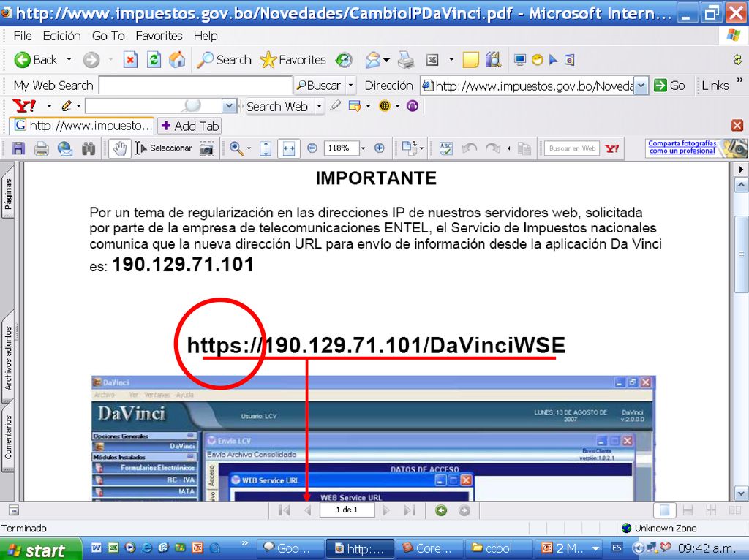Open the File menu
Screen dimensions: 749x560
coord(23,36)
